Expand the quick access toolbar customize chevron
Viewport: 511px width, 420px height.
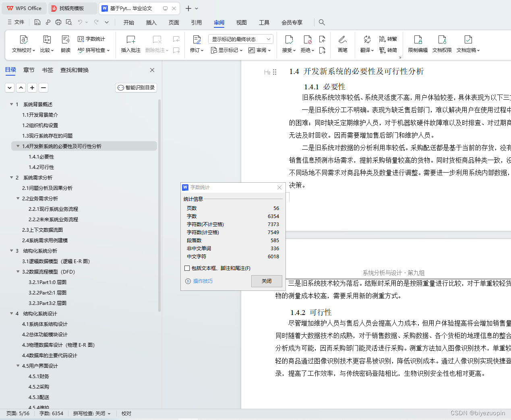click(107, 22)
